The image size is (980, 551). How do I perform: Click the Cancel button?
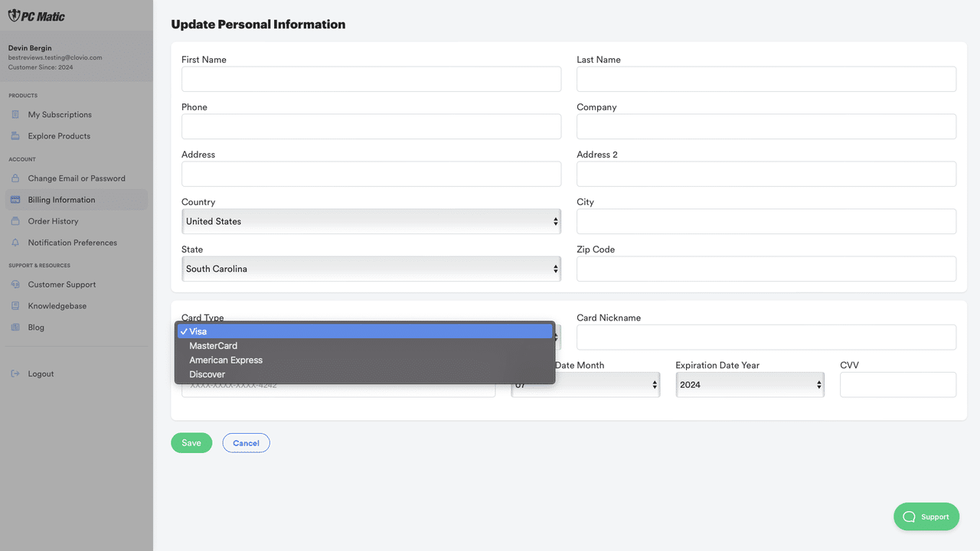coord(246,442)
